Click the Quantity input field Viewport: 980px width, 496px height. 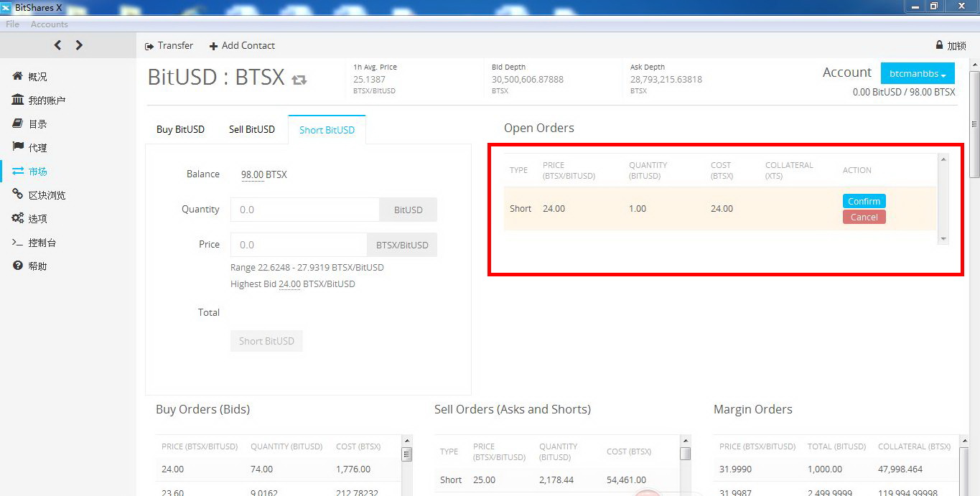[305, 210]
